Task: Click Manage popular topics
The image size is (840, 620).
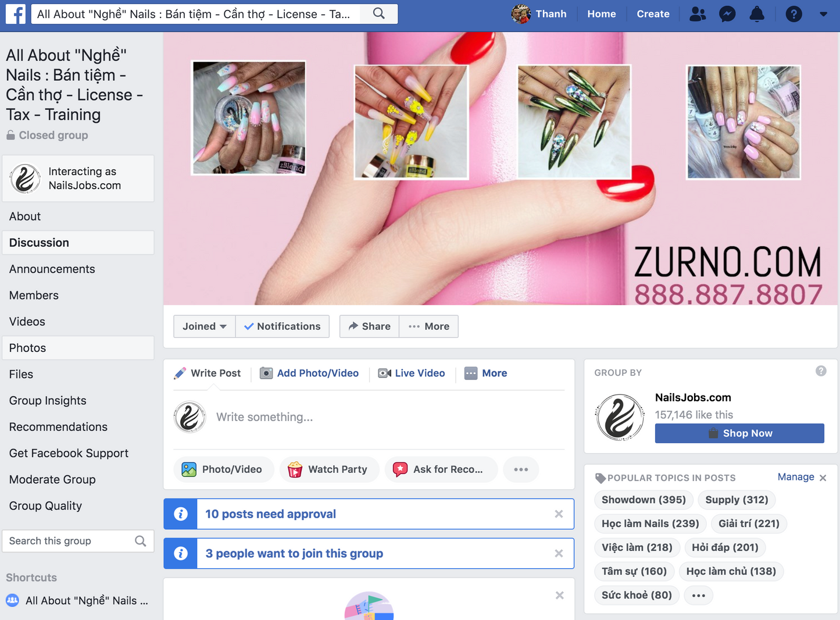Action: pos(796,477)
